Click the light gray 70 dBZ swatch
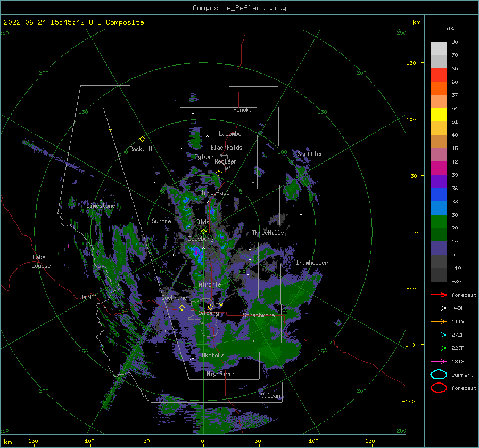 pyautogui.click(x=439, y=48)
